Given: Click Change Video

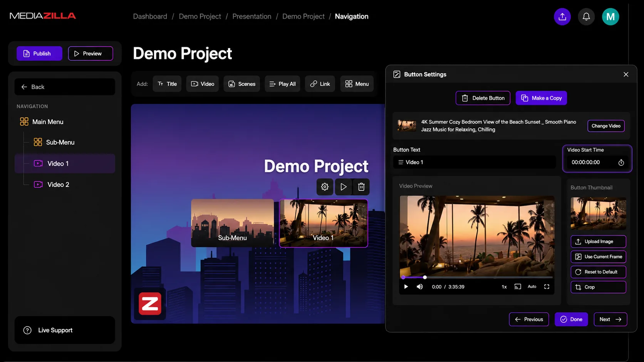Looking at the screenshot, I should (x=606, y=126).
